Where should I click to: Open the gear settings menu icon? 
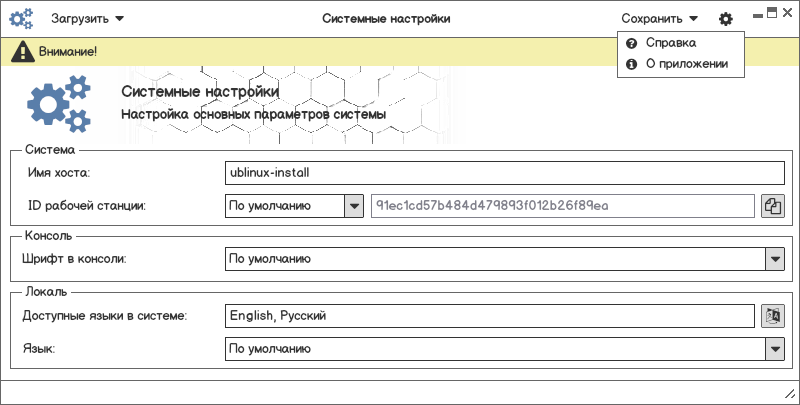click(726, 19)
